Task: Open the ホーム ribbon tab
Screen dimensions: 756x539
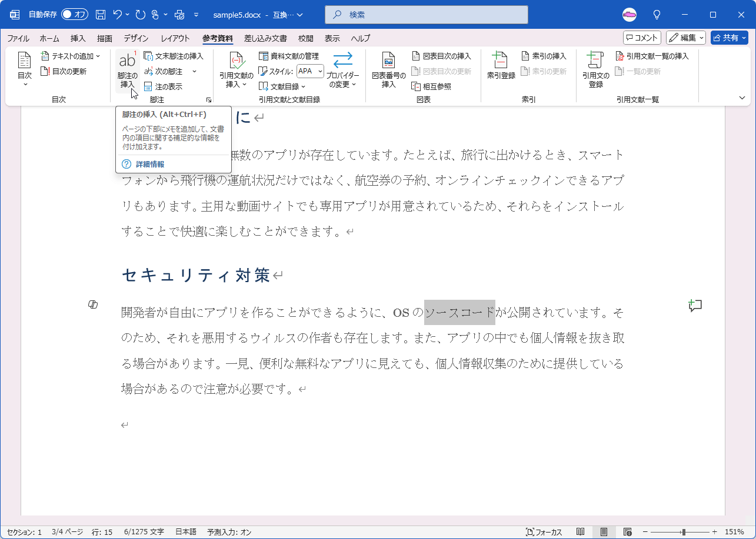Action: tap(49, 38)
